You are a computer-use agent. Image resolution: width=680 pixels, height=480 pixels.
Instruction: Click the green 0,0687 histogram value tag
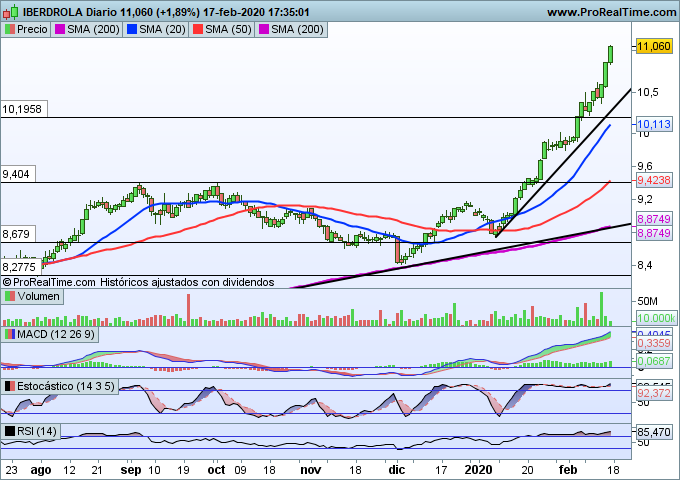tap(654, 361)
